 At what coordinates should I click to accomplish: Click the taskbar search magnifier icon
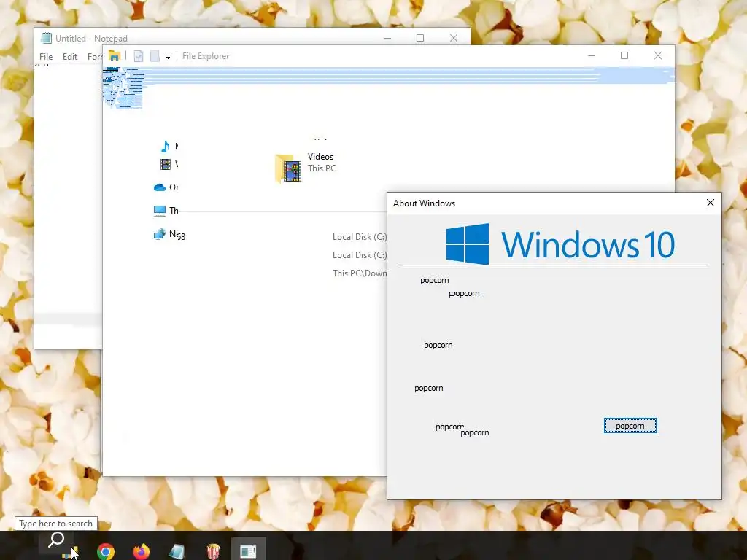pos(57,540)
